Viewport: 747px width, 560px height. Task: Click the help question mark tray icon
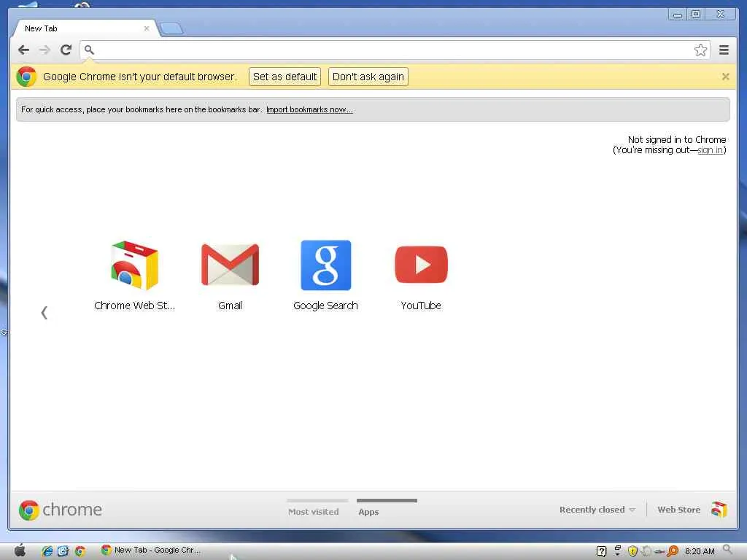[601, 551]
